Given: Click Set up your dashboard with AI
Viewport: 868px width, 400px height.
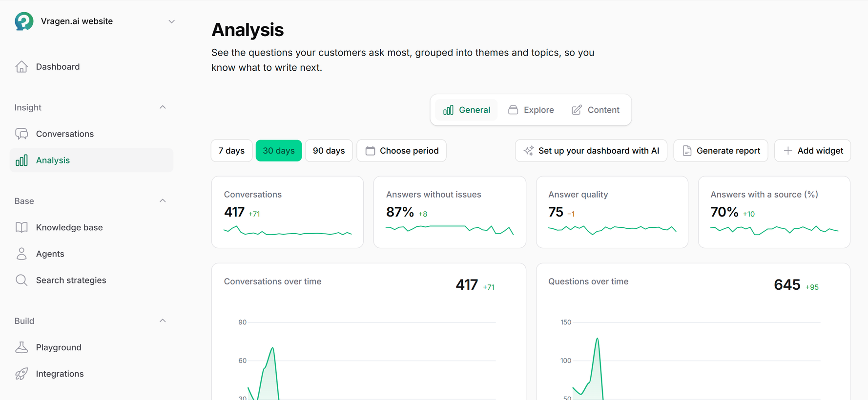Looking at the screenshot, I should click(x=591, y=151).
